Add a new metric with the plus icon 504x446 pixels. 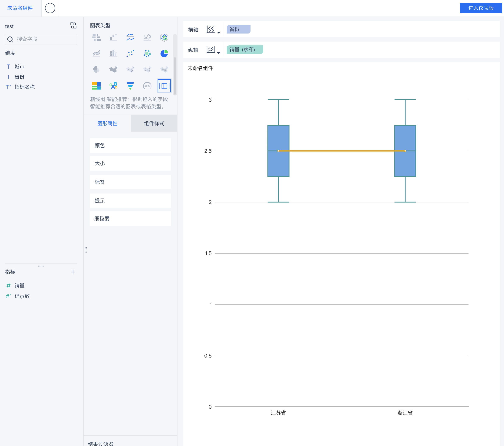click(x=73, y=272)
